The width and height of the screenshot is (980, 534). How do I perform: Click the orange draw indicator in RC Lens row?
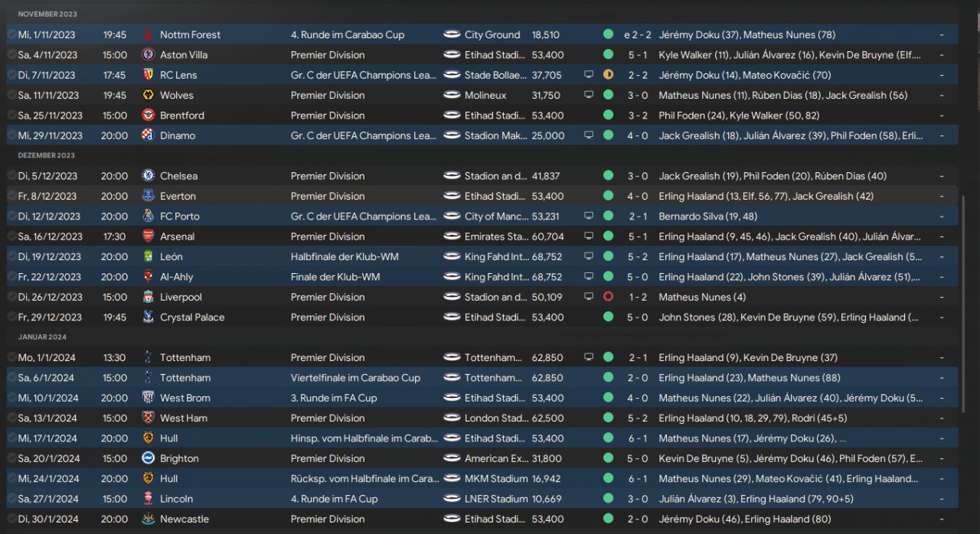pyautogui.click(x=608, y=75)
